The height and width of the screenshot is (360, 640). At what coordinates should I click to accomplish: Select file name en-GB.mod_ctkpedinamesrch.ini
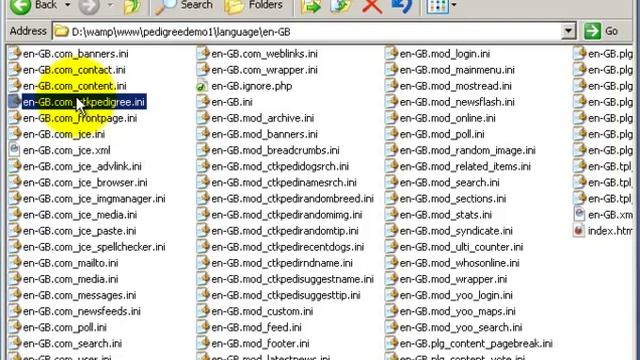284,182
